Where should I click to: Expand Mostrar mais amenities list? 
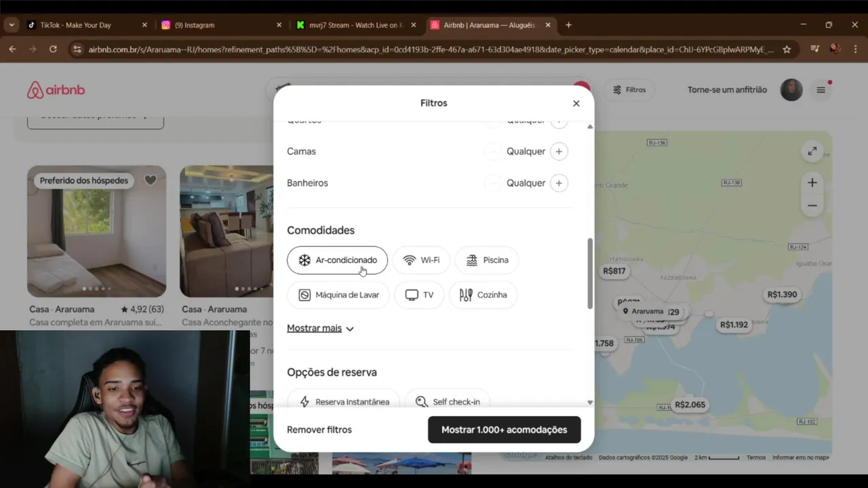click(x=320, y=328)
